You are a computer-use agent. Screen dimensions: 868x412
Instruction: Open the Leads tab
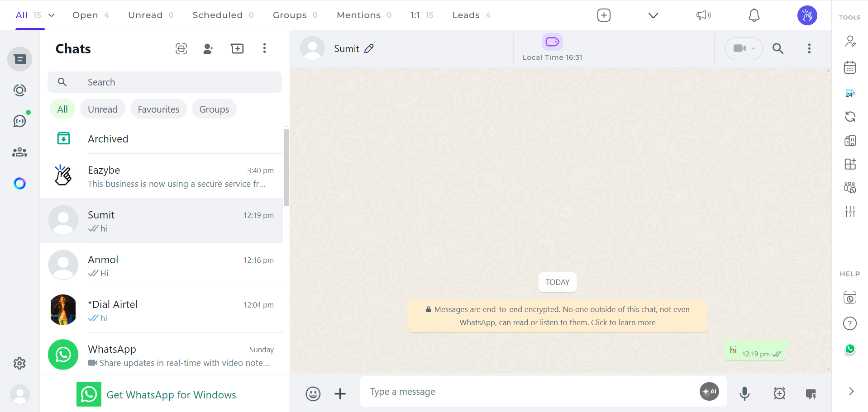[466, 15]
